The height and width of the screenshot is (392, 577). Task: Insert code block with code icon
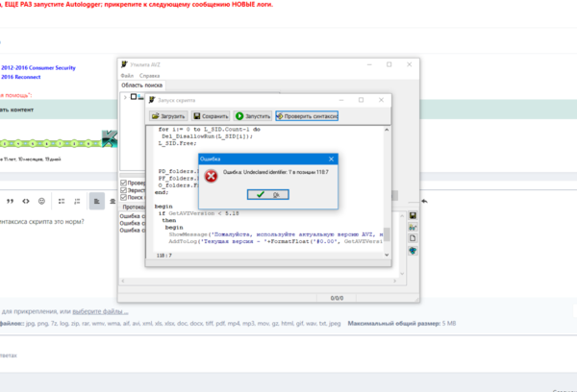[x=26, y=201]
